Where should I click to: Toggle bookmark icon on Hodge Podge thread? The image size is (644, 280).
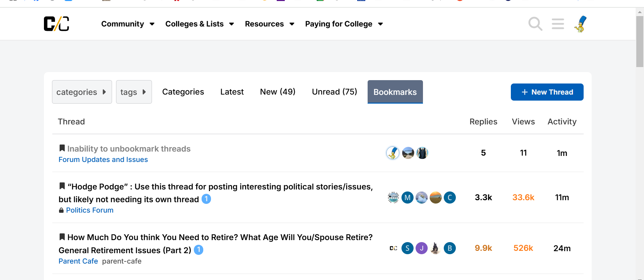click(62, 186)
